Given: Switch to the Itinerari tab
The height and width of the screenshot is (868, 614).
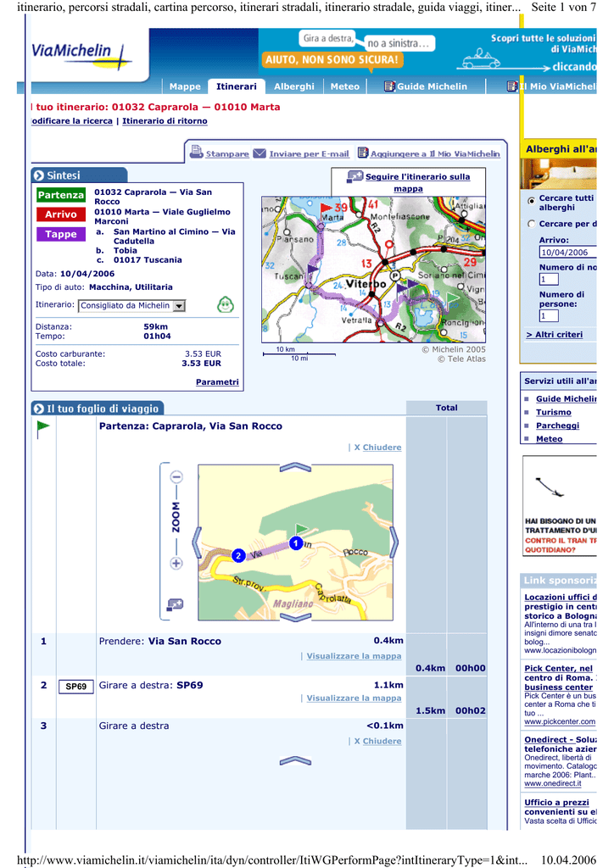Looking at the screenshot, I should pyautogui.click(x=237, y=86).
